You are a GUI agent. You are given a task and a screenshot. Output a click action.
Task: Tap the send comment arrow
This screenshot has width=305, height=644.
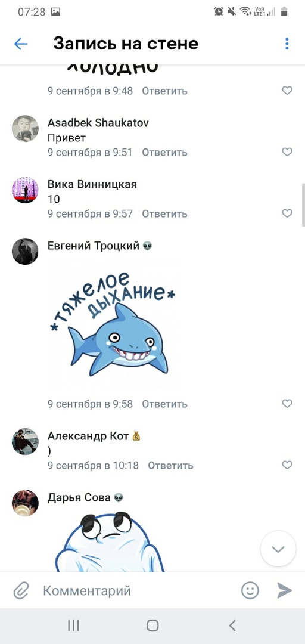(284, 590)
